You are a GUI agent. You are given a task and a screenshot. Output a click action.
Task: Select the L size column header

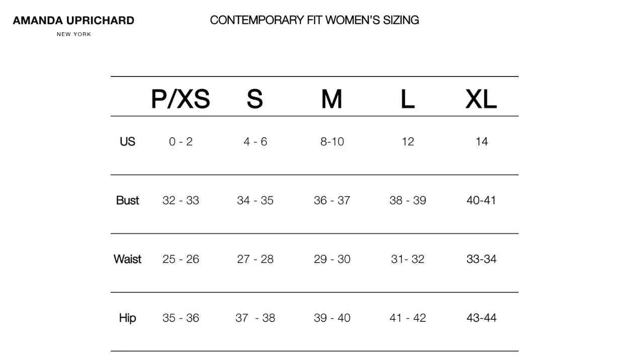(x=408, y=99)
